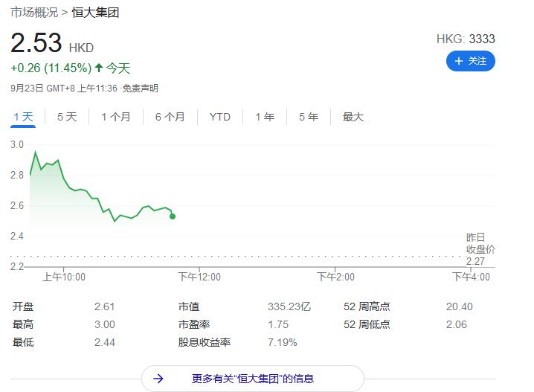The width and height of the screenshot is (534, 392).
Task: Click the 2.53 current price
Action: tap(36, 43)
